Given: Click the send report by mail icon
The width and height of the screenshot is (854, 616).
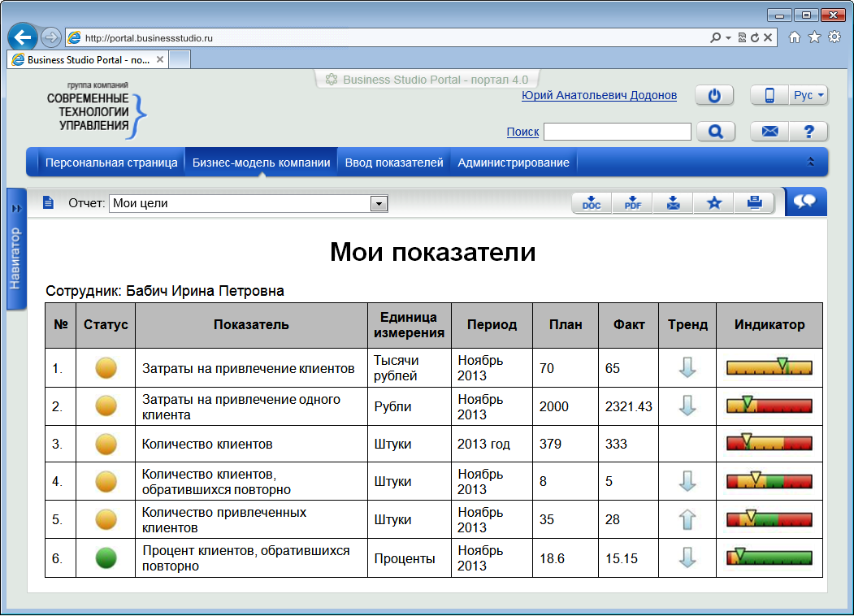Looking at the screenshot, I should tap(673, 203).
